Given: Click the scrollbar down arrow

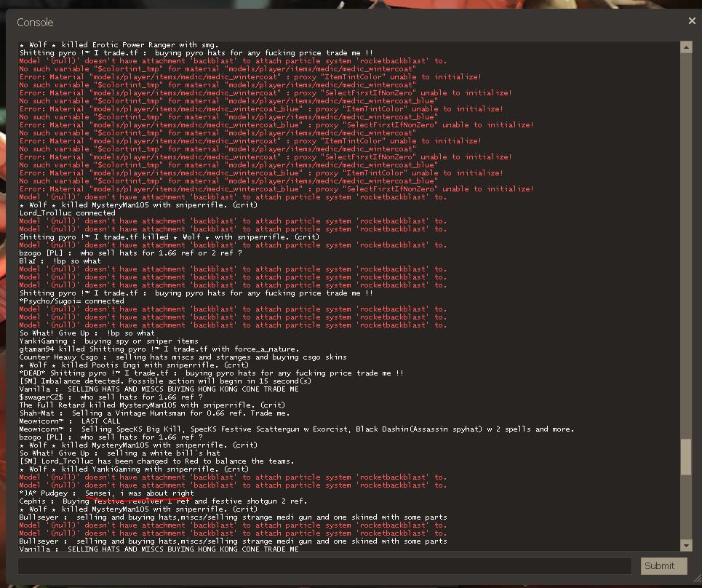Looking at the screenshot, I should (686, 545).
